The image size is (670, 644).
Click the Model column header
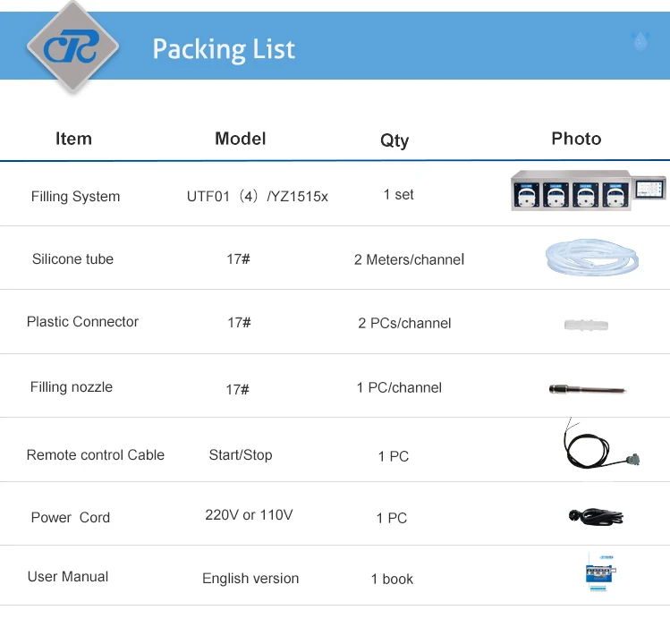coord(240,139)
